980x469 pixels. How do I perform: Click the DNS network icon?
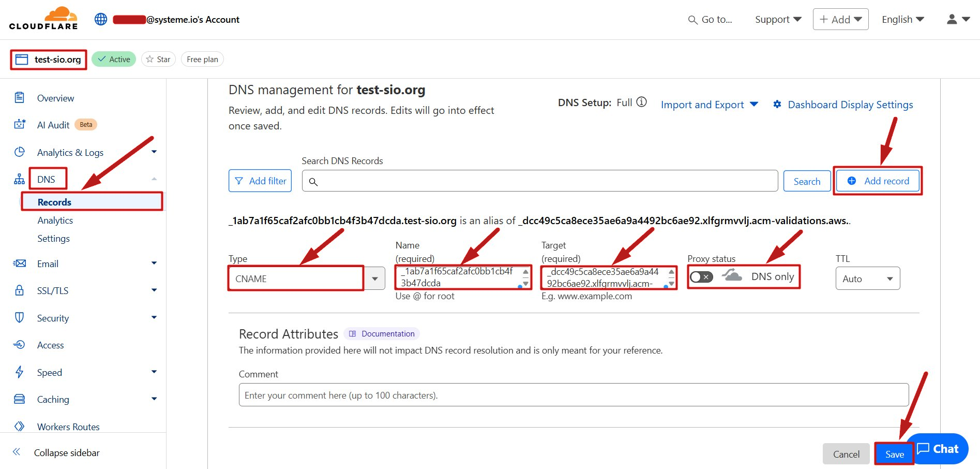coord(20,179)
